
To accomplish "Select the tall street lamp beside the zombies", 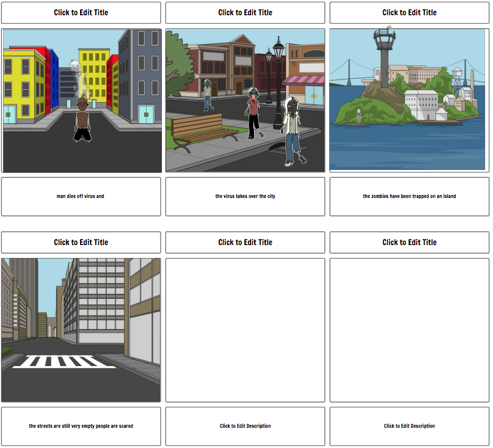I will pyautogui.click(x=278, y=83).
